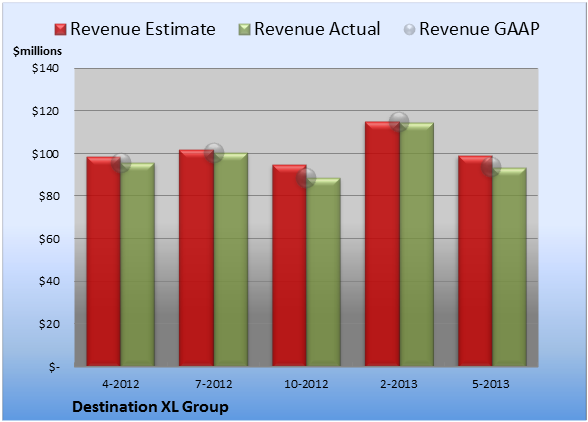Select the "Revenue Actual" legend label
Image resolution: width=588 pixels, height=422 pixels.
pos(317,29)
